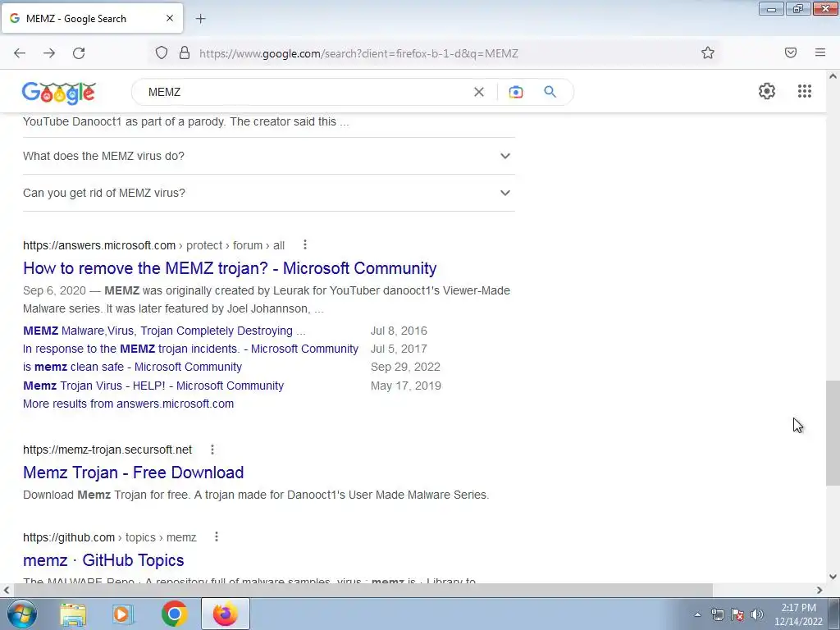Go to the Google logo home page
Screen dimensions: 840x630
(x=59, y=92)
